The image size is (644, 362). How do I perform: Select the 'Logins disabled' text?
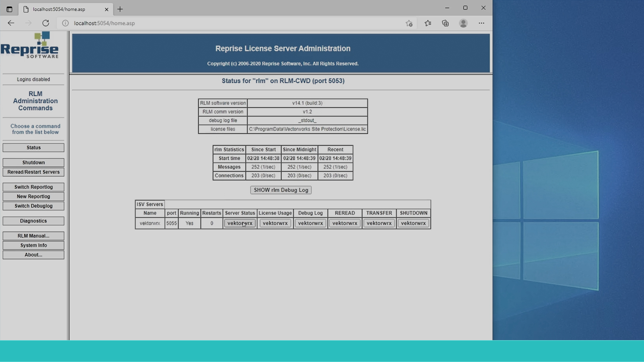[33, 79]
